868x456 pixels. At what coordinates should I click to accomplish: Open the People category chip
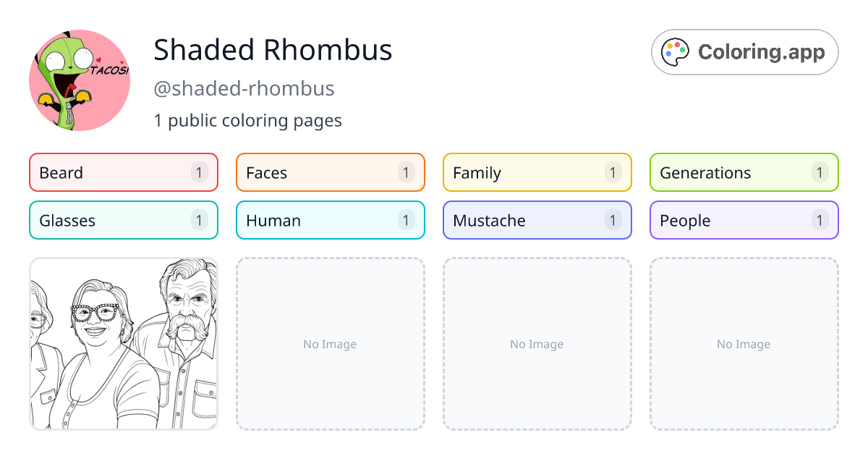(744, 220)
